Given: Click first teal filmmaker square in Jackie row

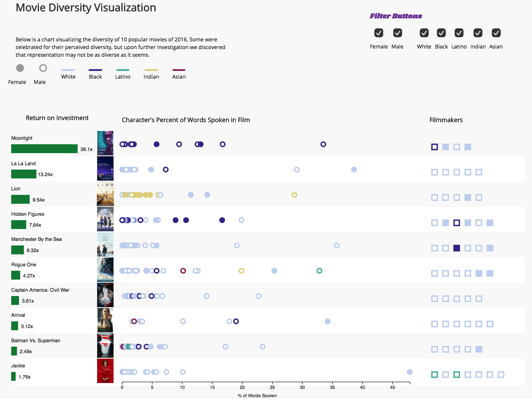Looking at the screenshot, I should (434, 374).
